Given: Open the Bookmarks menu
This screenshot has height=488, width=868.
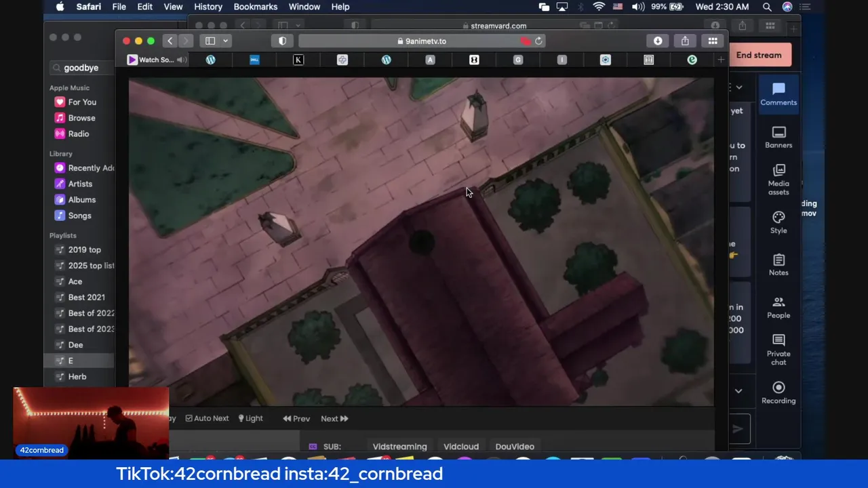Looking at the screenshot, I should point(255,7).
